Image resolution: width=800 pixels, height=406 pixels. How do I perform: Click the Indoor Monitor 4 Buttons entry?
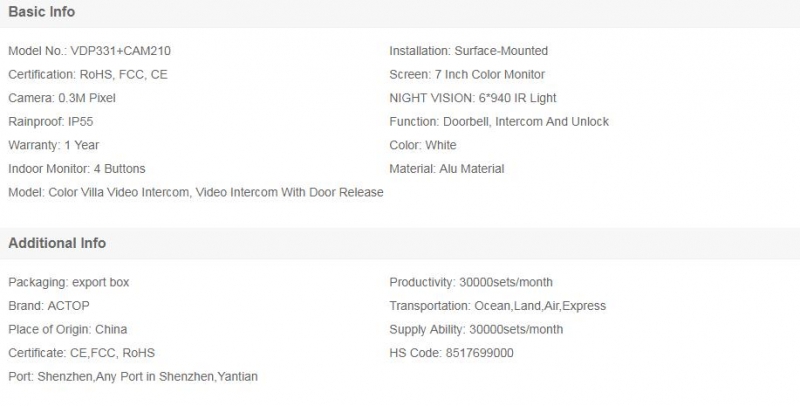[76, 169]
